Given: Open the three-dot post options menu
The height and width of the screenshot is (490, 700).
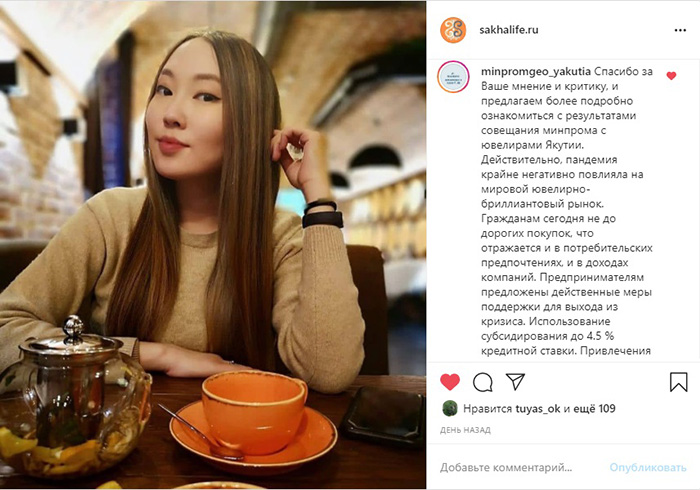Looking at the screenshot, I should [680, 30].
